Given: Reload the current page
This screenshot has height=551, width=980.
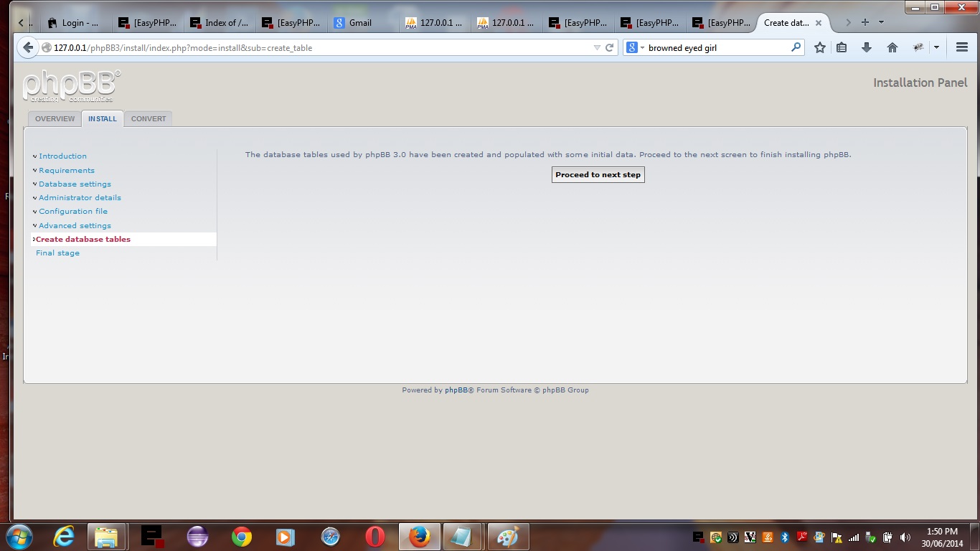Looking at the screenshot, I should click(610, 47).
